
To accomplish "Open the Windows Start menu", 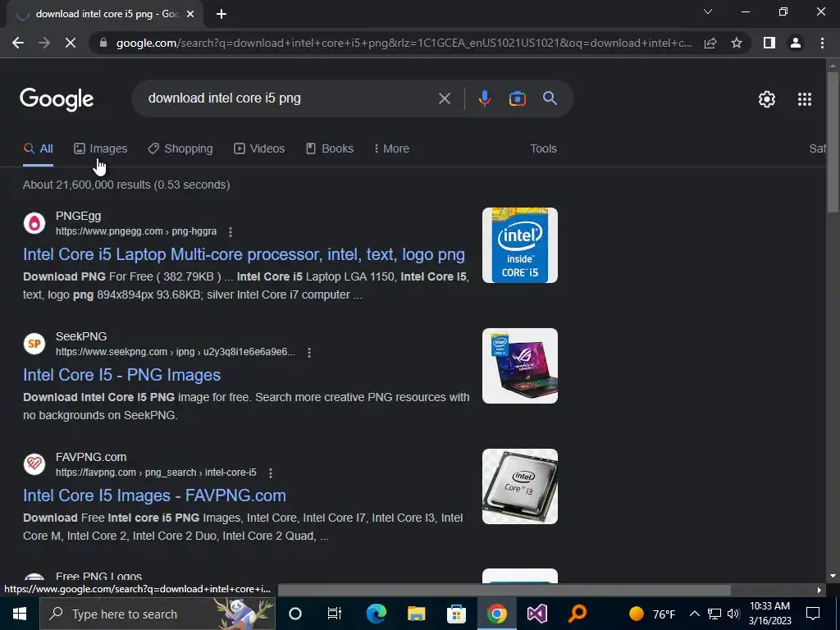I will coord(20,614).
